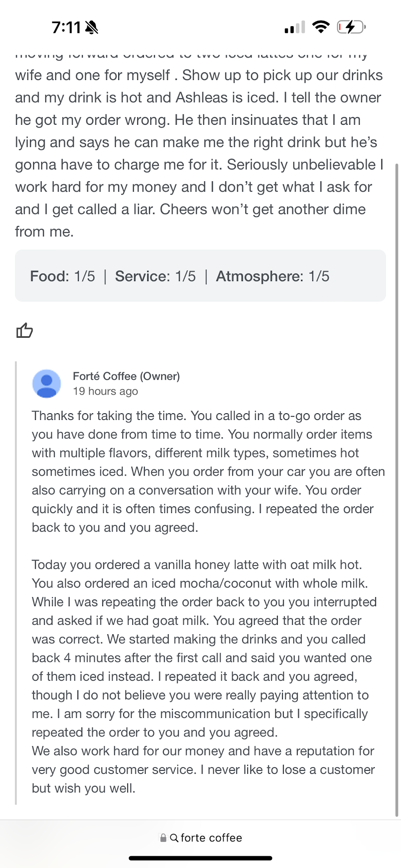Viewport: 401px width, 868px height.
Task: Tap the "Service: 1/5" rating
Action: [155, 276]
